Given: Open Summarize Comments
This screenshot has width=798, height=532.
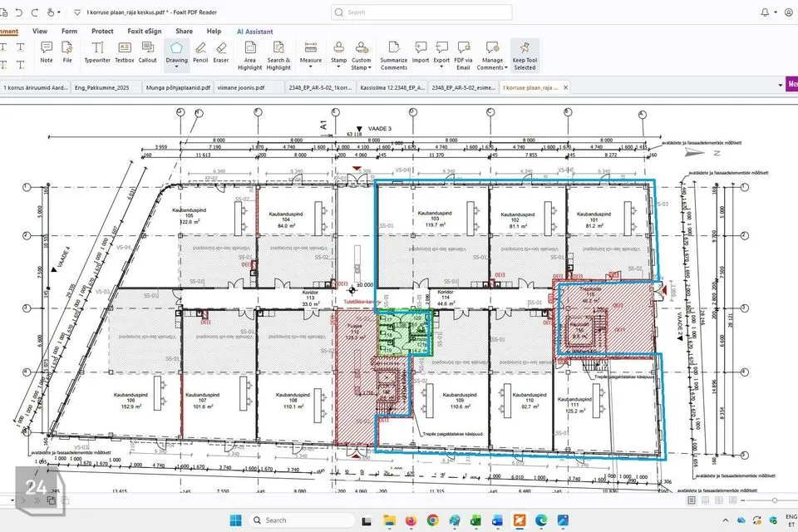Looking at the screenshot, I should pos(394,55).
